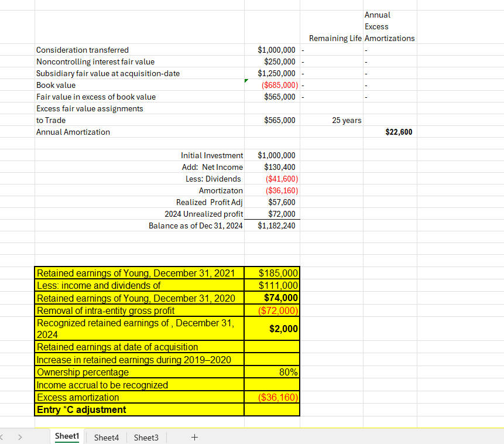The width and height of the screenshot is (504, 444).
Task: Select the $22,600 excess amortization value
Action: (389, 132)
